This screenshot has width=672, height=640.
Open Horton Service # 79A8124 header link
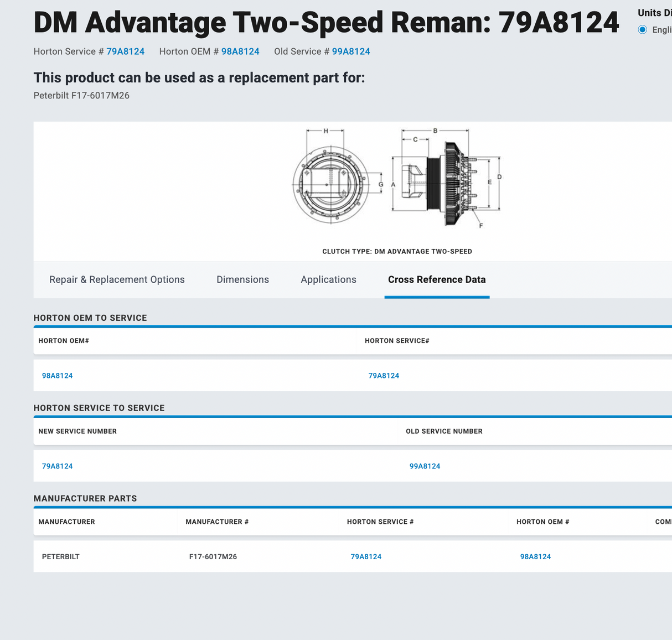click(126, 51)
